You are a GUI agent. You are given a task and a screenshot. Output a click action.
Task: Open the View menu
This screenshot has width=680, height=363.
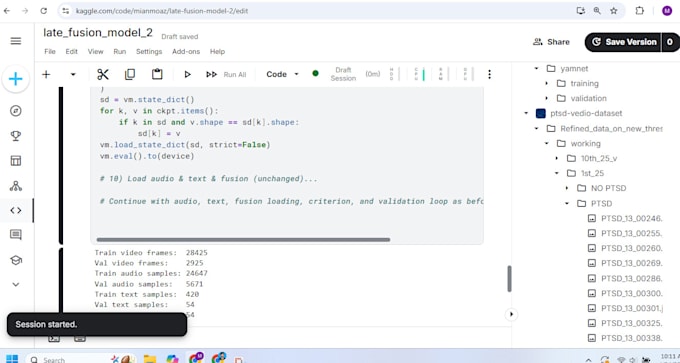95,52
